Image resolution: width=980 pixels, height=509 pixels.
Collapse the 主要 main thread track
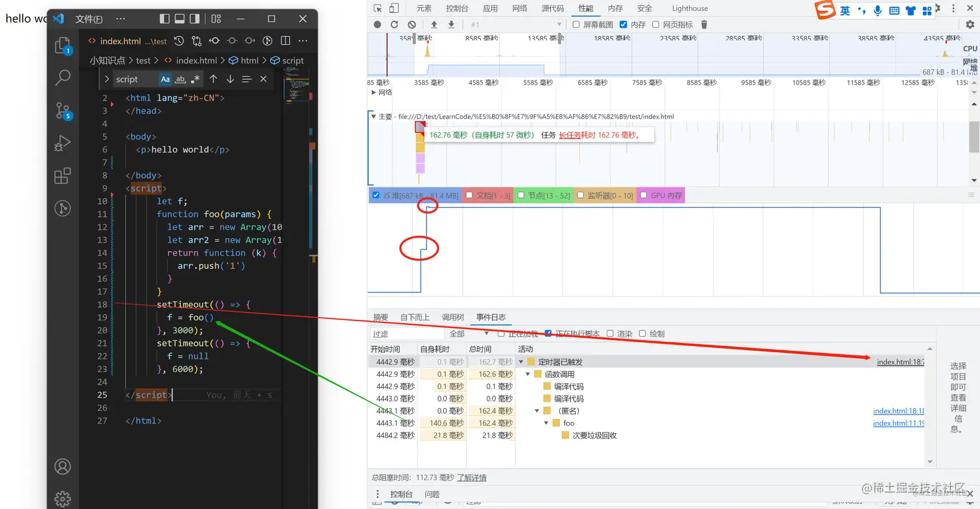coord(373,117)
